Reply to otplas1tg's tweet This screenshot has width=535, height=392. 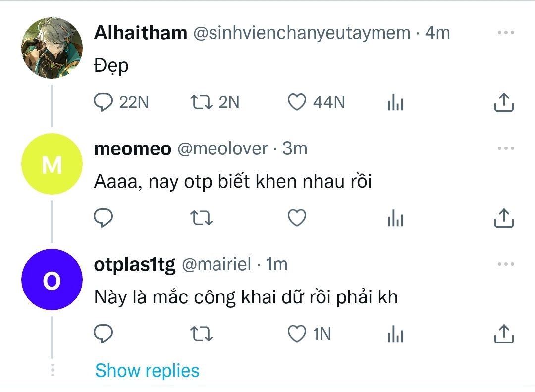pyautogui.click(x=103, y=334)
